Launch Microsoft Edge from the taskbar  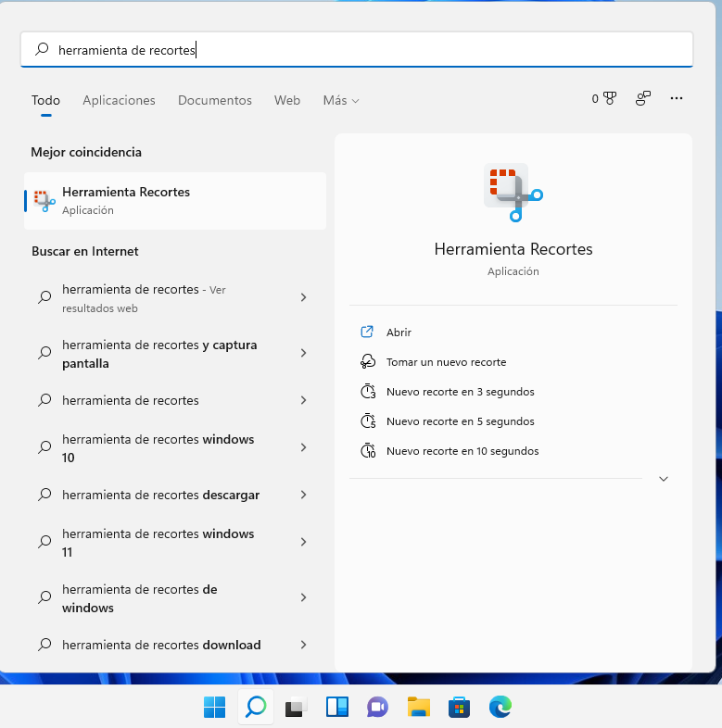[x=500, y=707]
